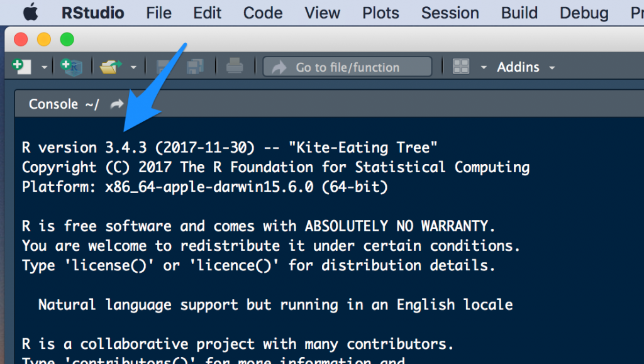Open the Debug menu
This screenshot has height=364, width=644.
point(584,13)
